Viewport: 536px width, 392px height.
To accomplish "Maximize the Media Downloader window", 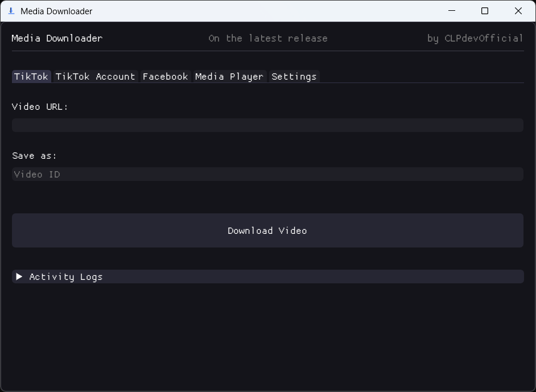I will [x=485, y=11].
